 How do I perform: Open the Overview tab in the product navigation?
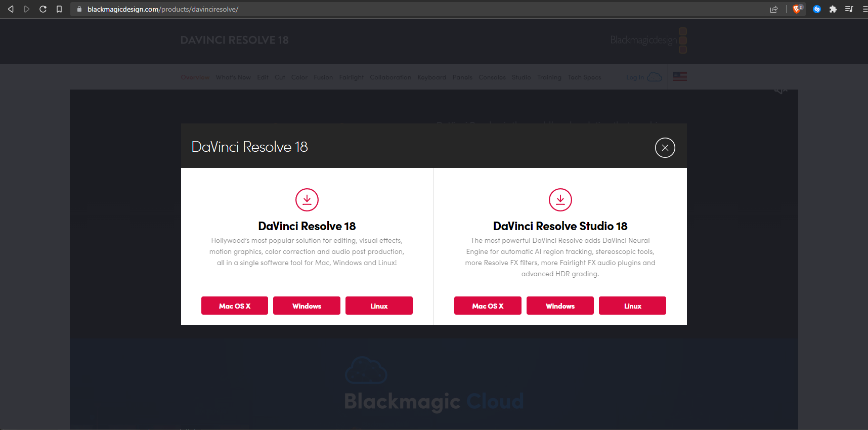[195, 77]
